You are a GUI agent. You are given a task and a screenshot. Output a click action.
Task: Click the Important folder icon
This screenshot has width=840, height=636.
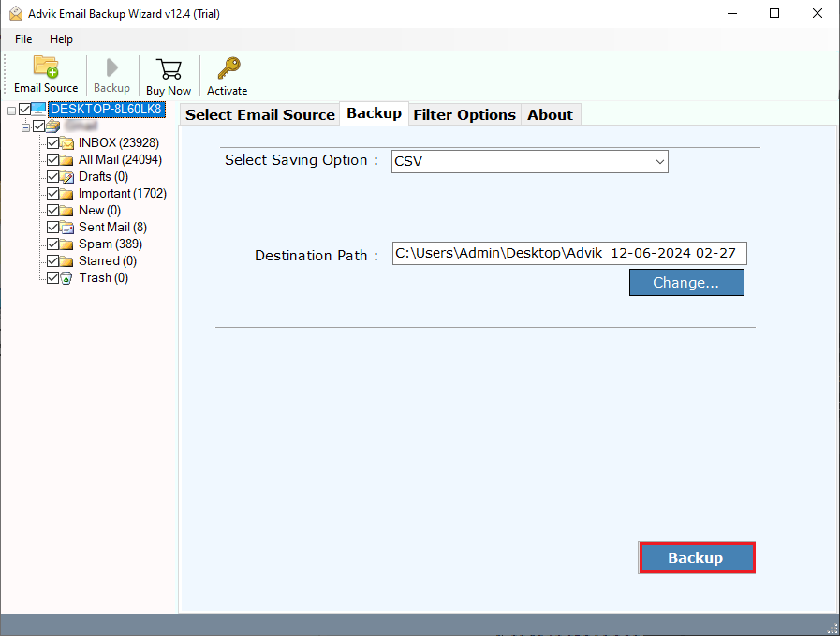click(67, 194)
